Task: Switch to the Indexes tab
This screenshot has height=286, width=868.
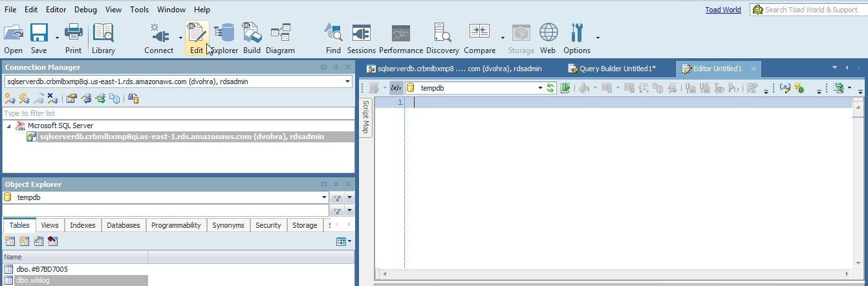Action: 83,225
